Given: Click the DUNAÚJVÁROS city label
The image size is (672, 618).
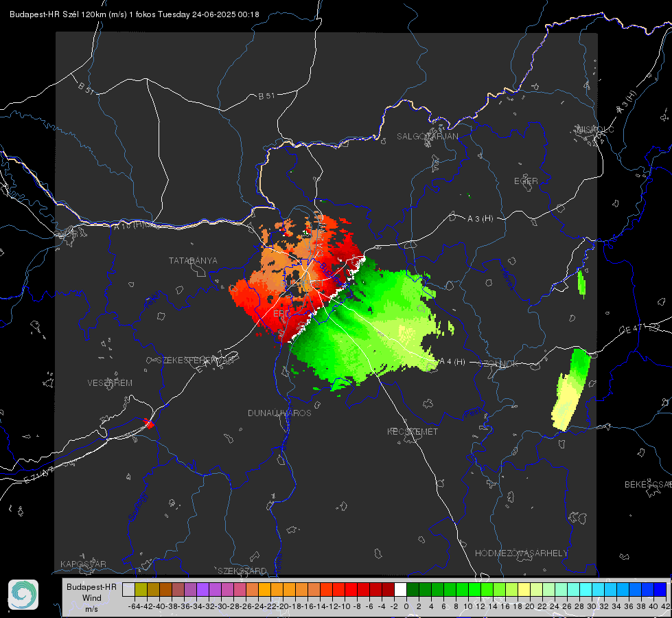Looking at the screenshot, I should (x=279, y=413).
